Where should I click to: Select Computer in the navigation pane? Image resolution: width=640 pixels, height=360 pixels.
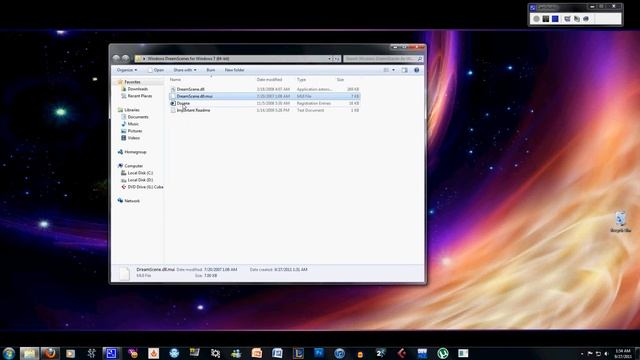point(133,166)
